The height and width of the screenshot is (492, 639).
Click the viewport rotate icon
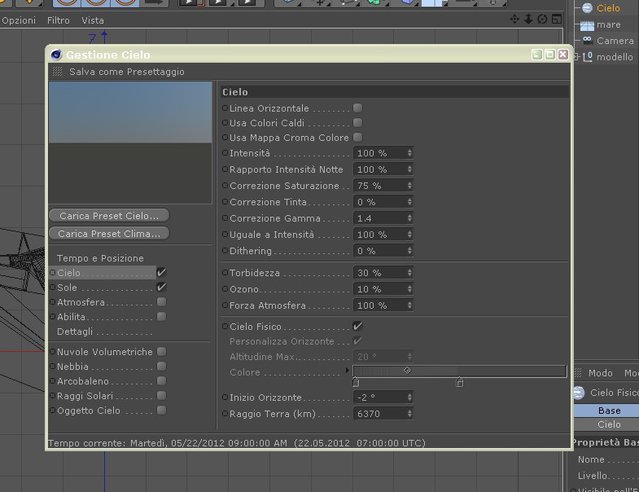click(x=542, y=19)
